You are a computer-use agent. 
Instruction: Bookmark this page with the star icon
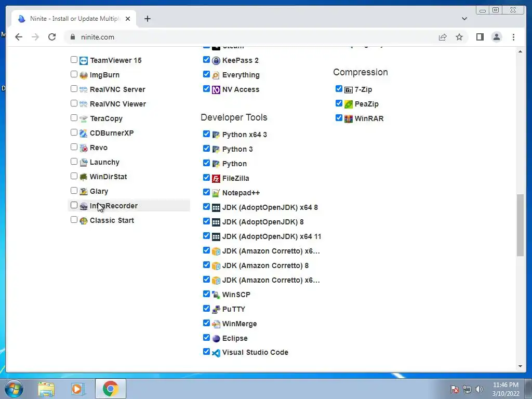[x=459, y=37]
